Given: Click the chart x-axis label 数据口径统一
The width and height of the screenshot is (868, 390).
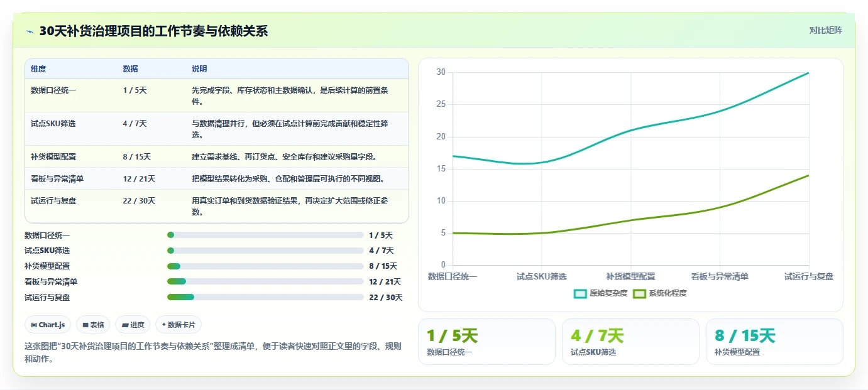Looking at the screenshot, I should coord(453,276).
